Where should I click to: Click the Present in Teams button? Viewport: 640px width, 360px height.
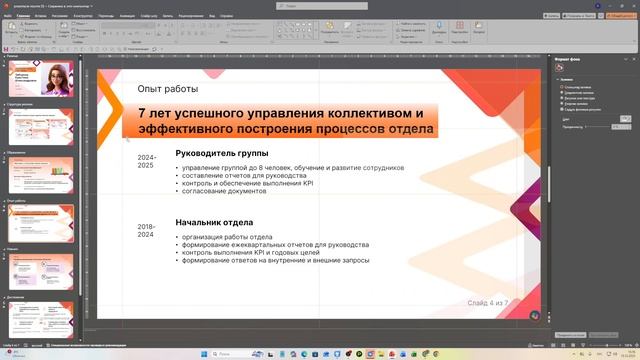579,16
